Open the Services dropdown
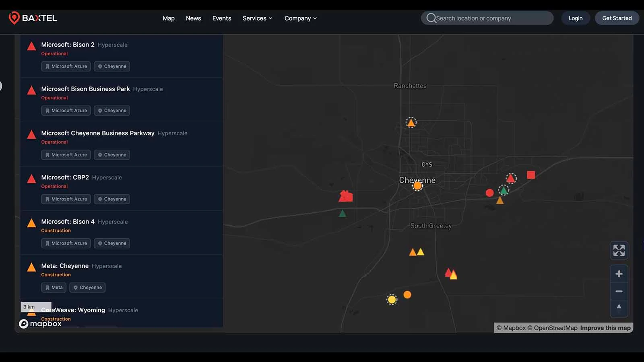 (x=257, y=18)
